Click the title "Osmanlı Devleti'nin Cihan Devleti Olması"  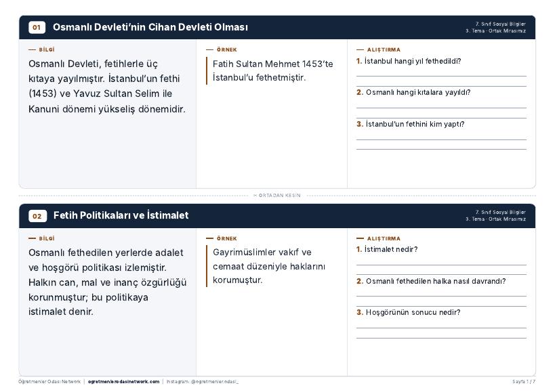(x=150, y=27)
